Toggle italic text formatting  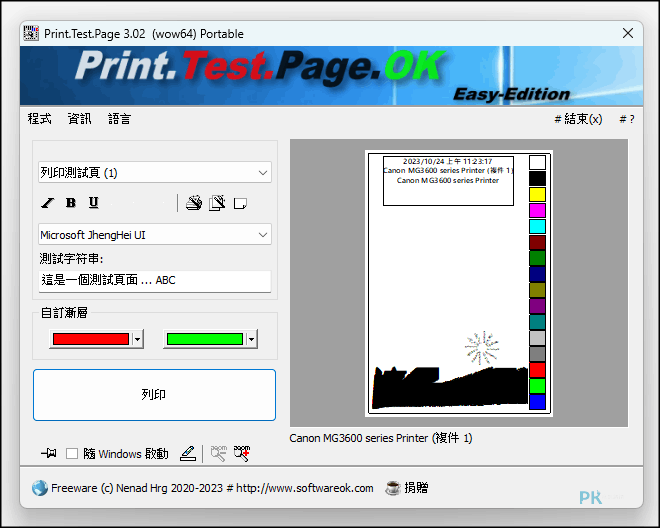tap(48, 203)
